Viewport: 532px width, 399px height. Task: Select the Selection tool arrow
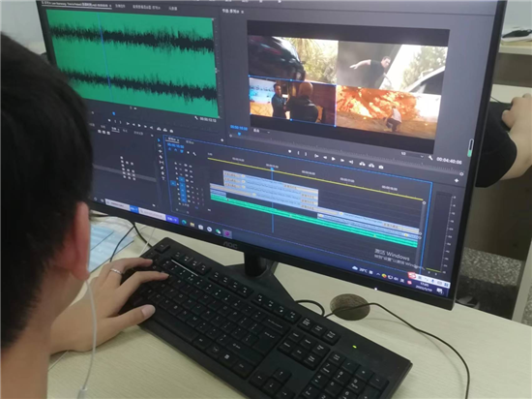tap(159, 140)
